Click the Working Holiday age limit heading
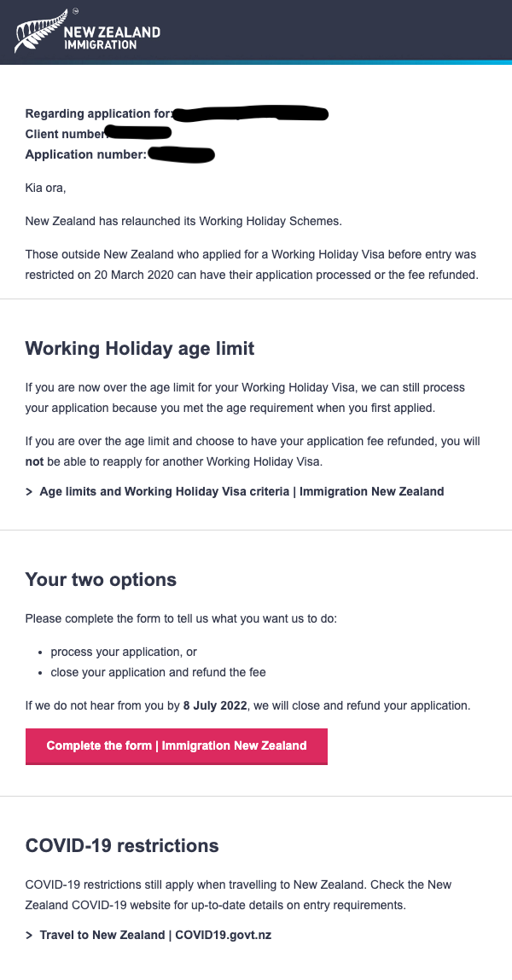 [x=139, y=348]
